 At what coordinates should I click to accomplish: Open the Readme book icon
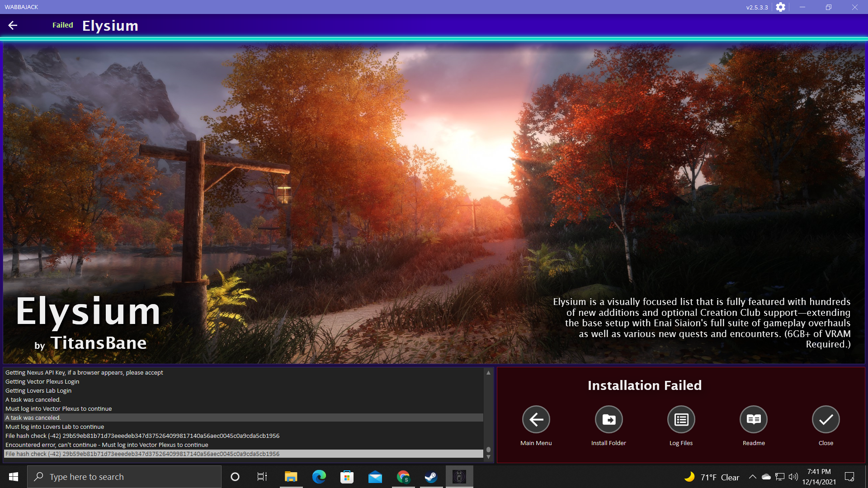tap(754, 420)
